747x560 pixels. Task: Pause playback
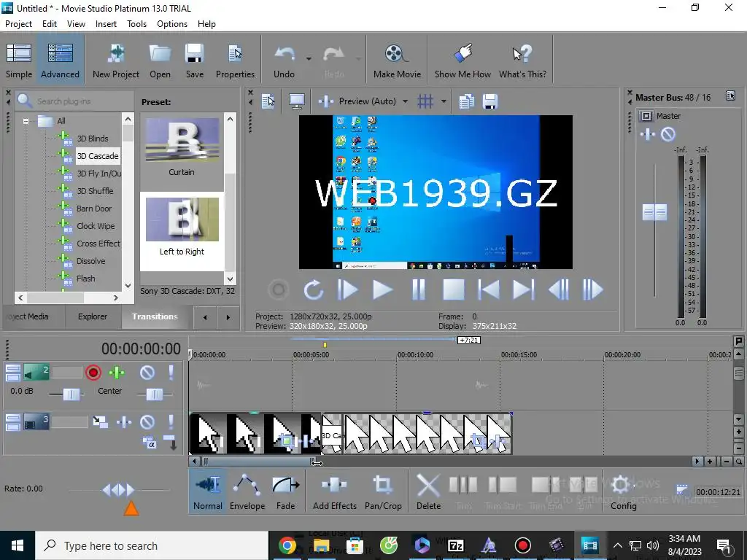pyautogui.click(x=418, y=289)
